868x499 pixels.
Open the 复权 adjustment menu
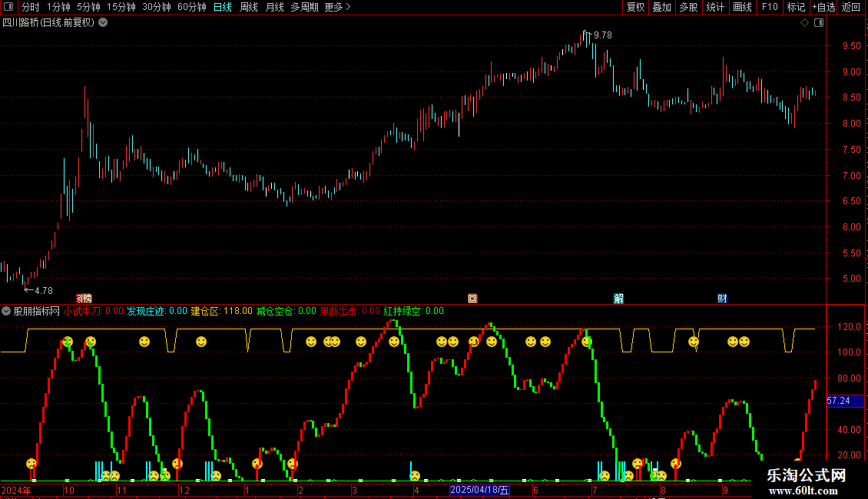coord(635,7)
